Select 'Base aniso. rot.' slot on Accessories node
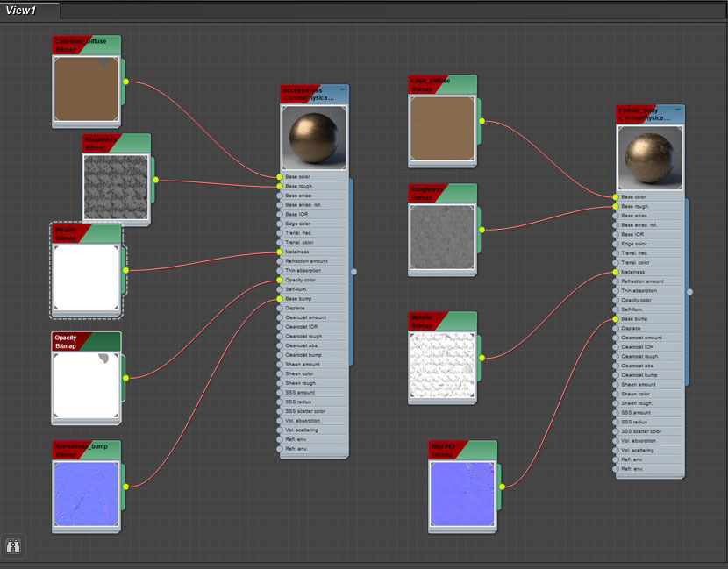This screenshot has height=569, width=728. (x=314, y=204)
